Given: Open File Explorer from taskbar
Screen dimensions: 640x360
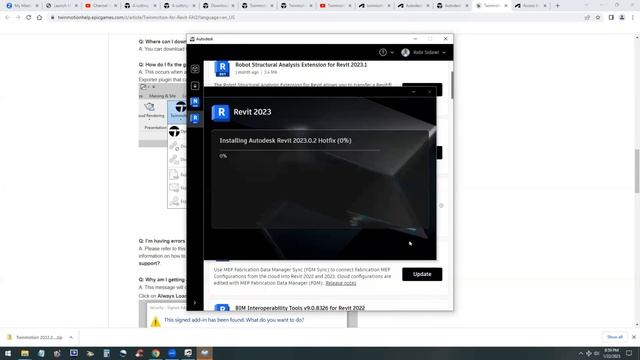Looking at the screenshot, I should pyautogui.click(x=25, y=353).
